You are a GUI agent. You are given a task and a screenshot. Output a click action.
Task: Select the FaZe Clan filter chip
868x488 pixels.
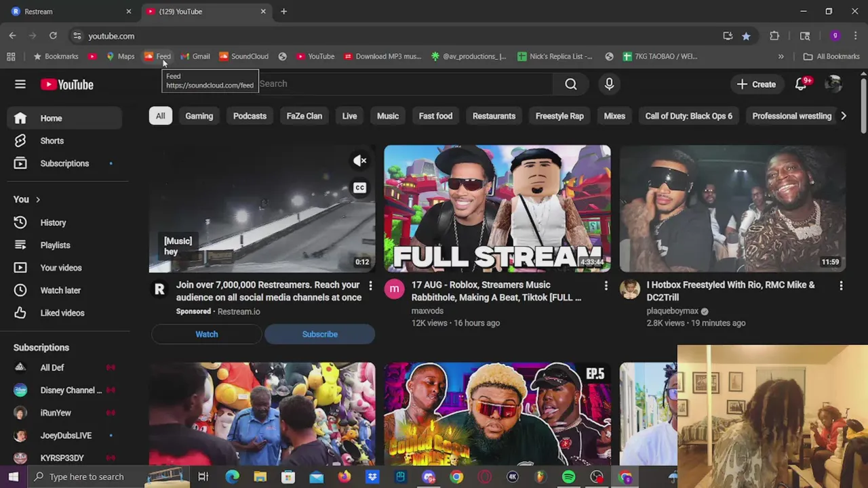(304, 116)
